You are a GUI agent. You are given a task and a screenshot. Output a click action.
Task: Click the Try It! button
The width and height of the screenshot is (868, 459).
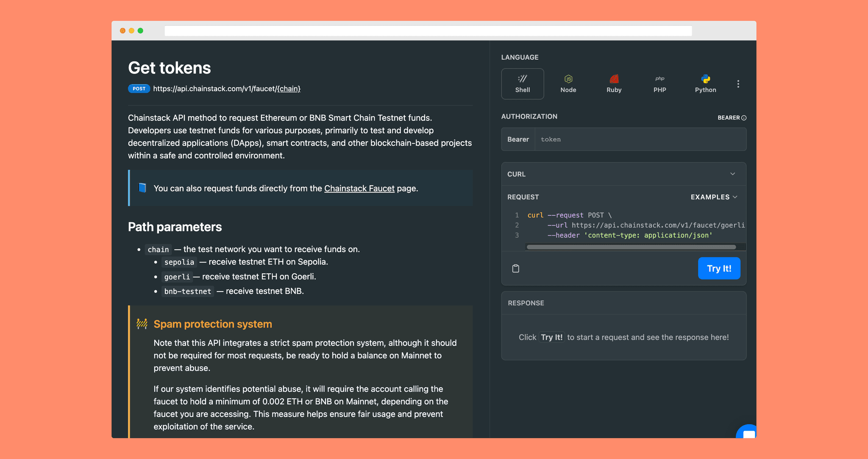coord(719,268)
